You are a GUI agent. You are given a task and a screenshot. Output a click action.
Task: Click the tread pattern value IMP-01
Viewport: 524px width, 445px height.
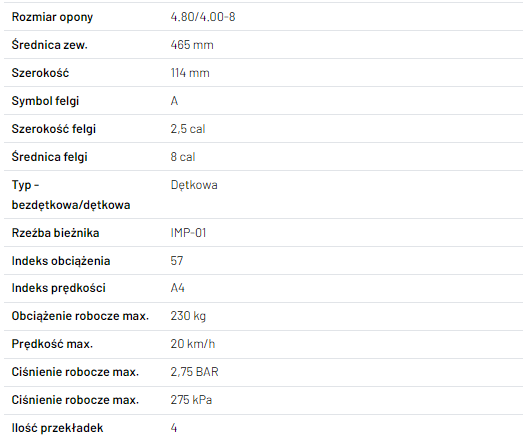(188, 233)
